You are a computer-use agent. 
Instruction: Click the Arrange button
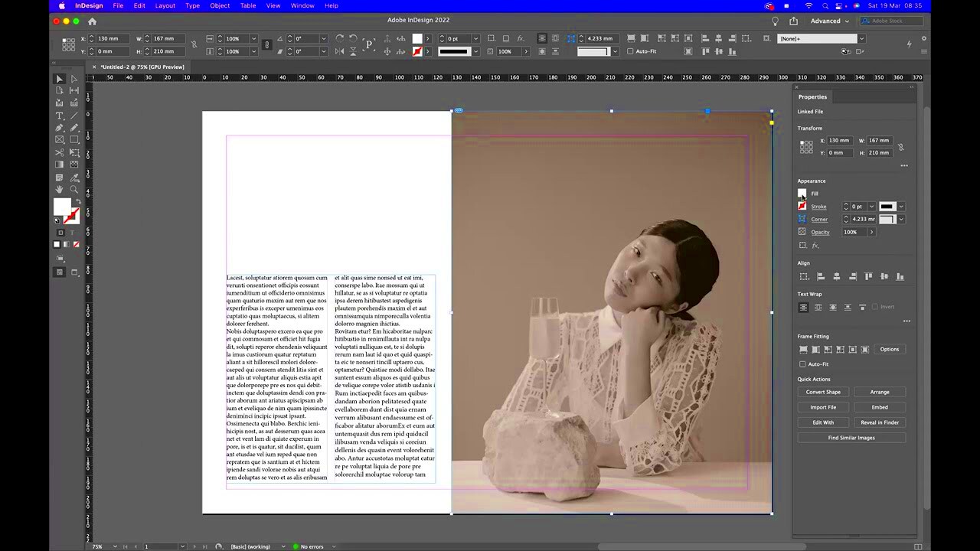(880, 392)
